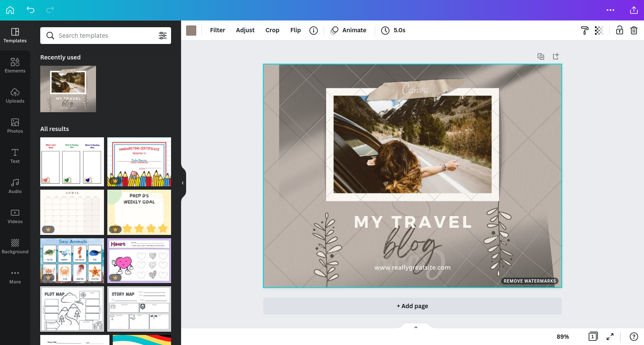644x345 pixels.
Task: Open the Background sidebar tab
Action: click(x=15, y=247)
